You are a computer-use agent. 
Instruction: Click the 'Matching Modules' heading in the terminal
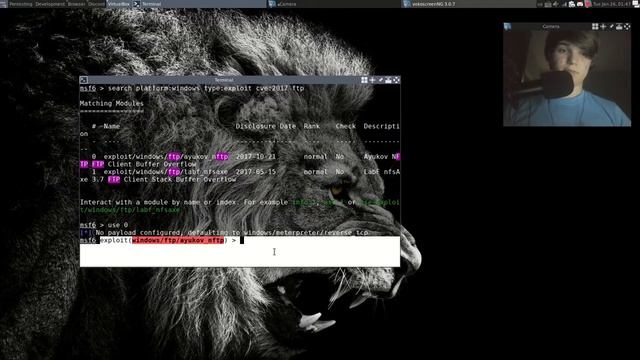tap(112, 103)
